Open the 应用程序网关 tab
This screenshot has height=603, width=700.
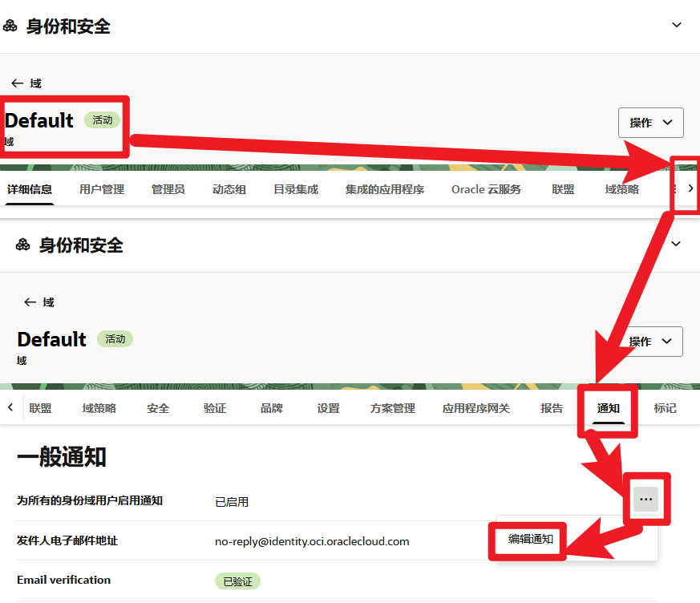point(476,408)
